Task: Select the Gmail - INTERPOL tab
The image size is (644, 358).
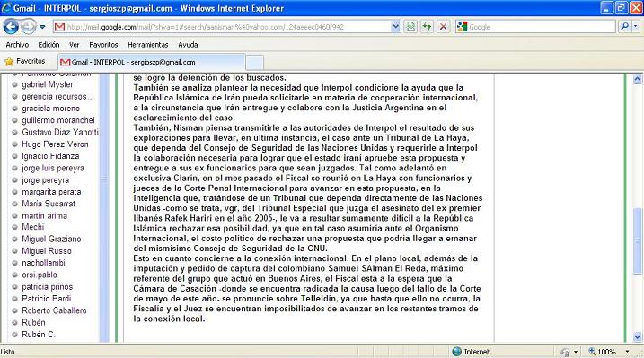Action: 152,62
